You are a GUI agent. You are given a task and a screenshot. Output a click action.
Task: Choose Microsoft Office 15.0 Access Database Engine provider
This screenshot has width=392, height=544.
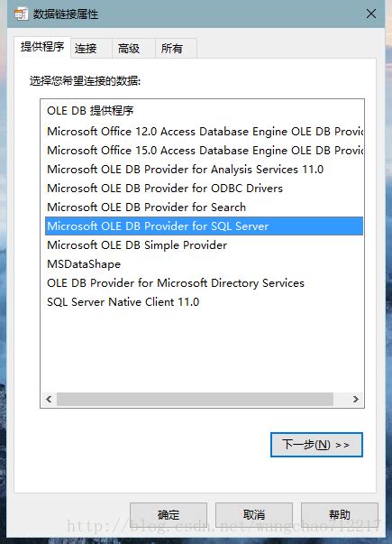(x=205, y=151)
